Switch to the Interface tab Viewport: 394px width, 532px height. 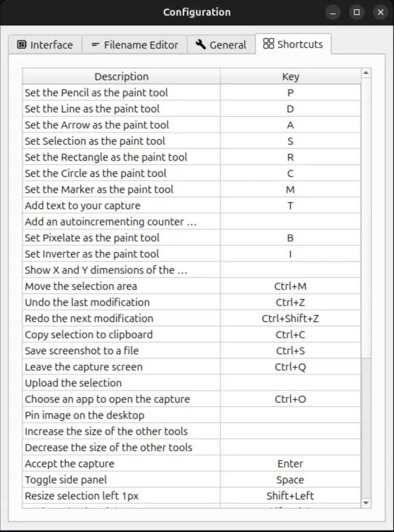point(45,45)
